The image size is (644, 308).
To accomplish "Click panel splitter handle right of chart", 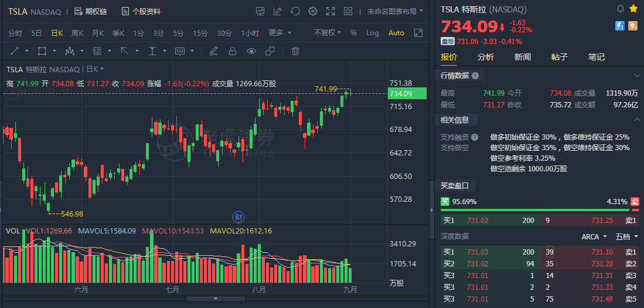I will (431, 209).
